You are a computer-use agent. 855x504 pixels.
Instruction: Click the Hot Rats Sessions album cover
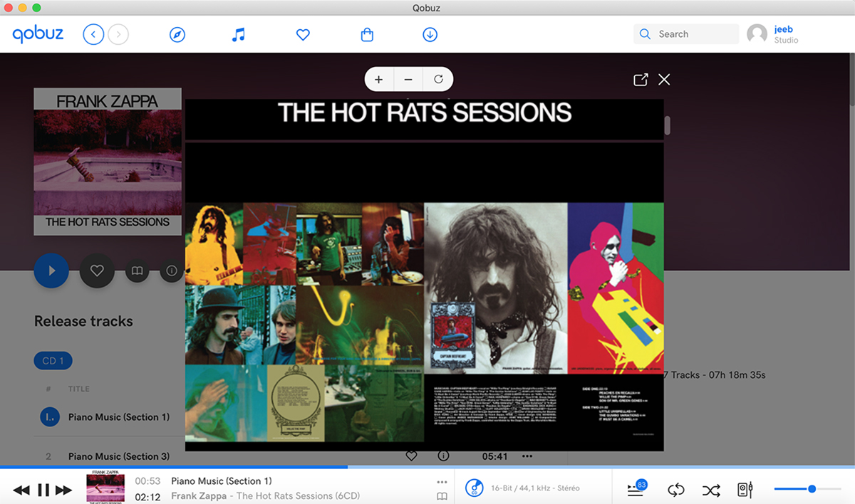tap(108, 162)
